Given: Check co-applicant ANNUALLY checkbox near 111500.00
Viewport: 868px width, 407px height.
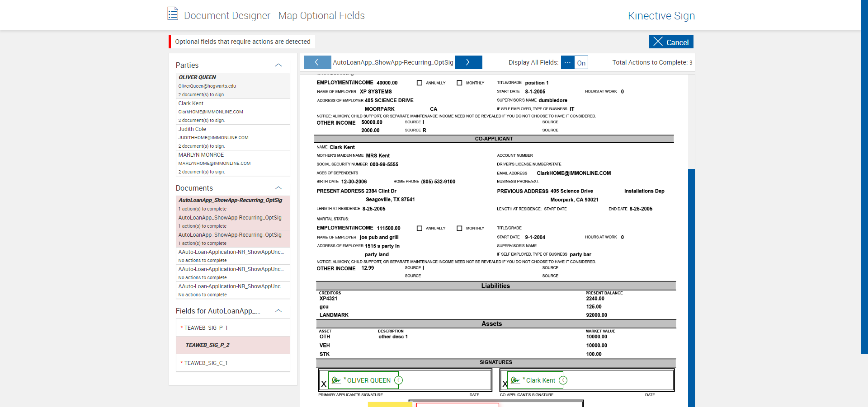Looking at the screenshot, I should click(x=420, y=229).
